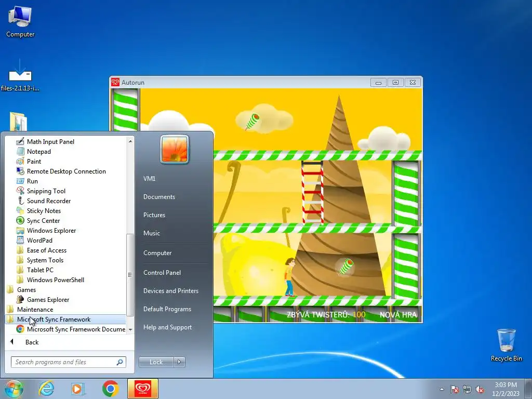Click the Windows Start orb
The height and width of the screenshot is (399, 532).
point(14,389)
